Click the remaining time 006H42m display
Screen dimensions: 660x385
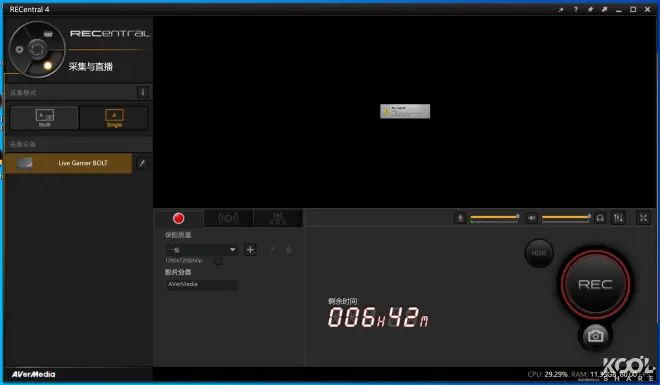click(x=378, y=317)
